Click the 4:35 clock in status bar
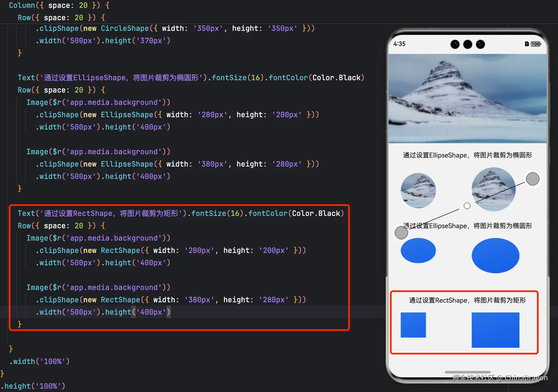558x392 pixels. point(399,44)
